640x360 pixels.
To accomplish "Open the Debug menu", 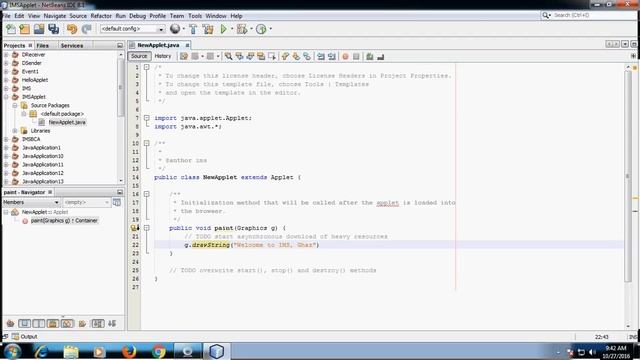I will click(137, 16).
